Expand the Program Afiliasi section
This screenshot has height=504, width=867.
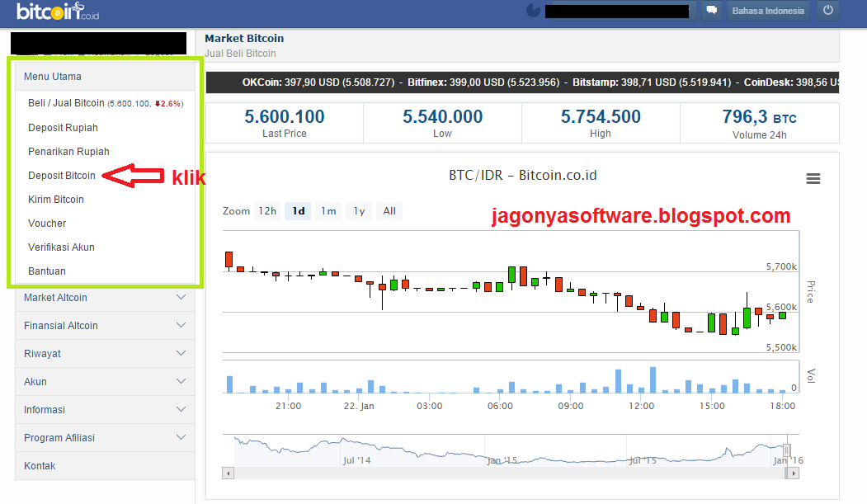pyautogui.click(x=105, y=438)
